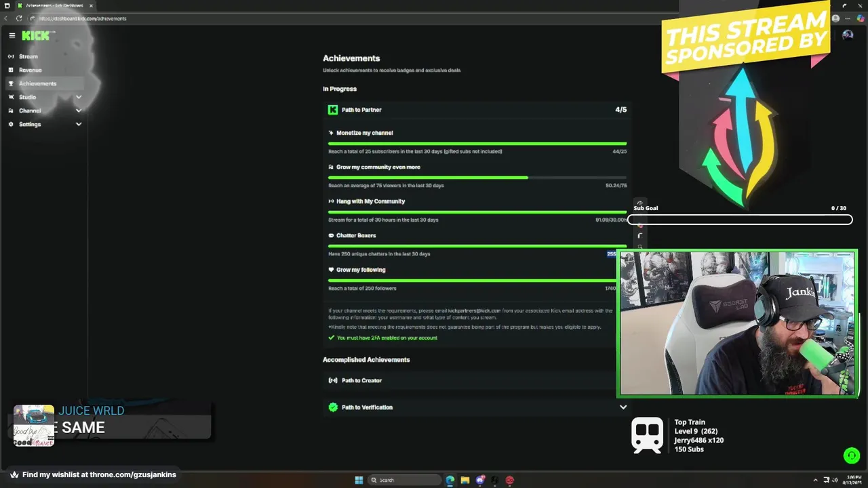Click the Studio icon in sidebar

pos(11,97)
